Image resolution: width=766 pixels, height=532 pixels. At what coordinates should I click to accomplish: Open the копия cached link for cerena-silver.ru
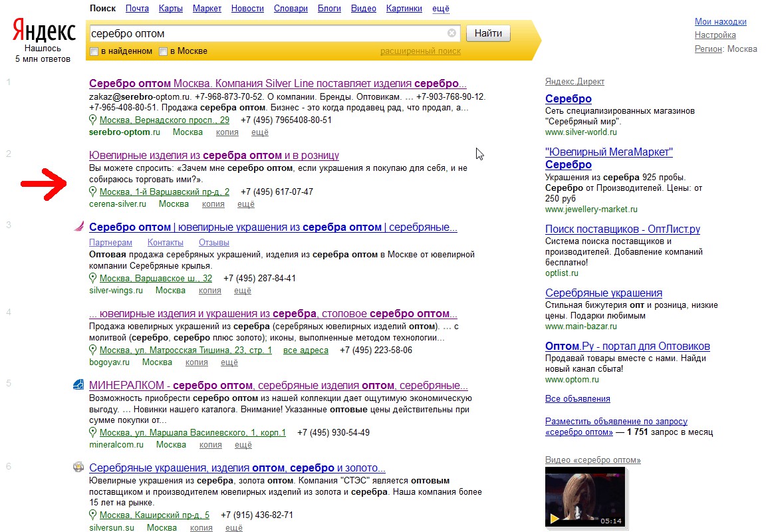coord(213,204)
